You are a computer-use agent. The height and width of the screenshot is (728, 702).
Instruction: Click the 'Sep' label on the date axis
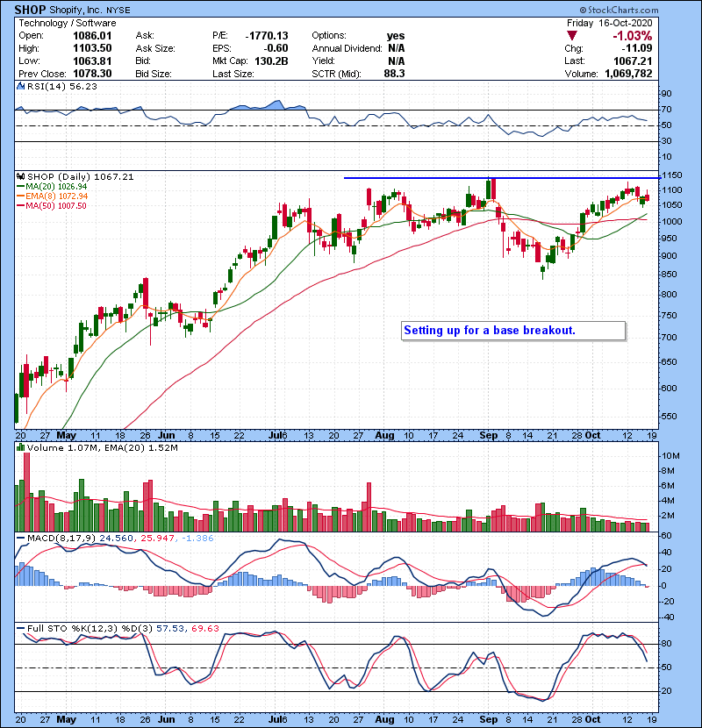490,434
